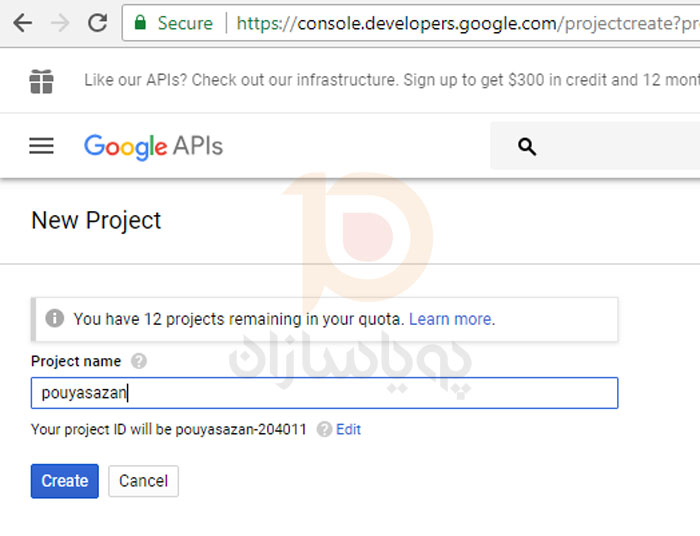The width and height of the screenshot is (700, 536).
Task: Click the Google APIs logo
Action: 153,146
